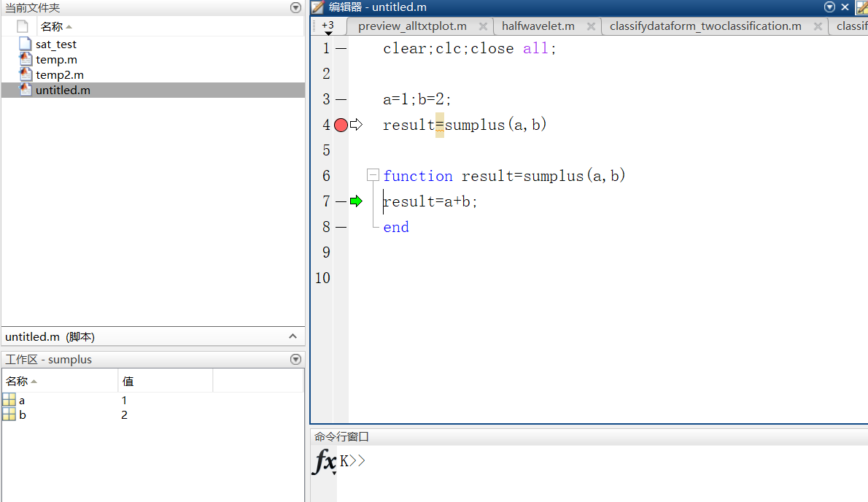Click the file type column header icon

point(22,26)
